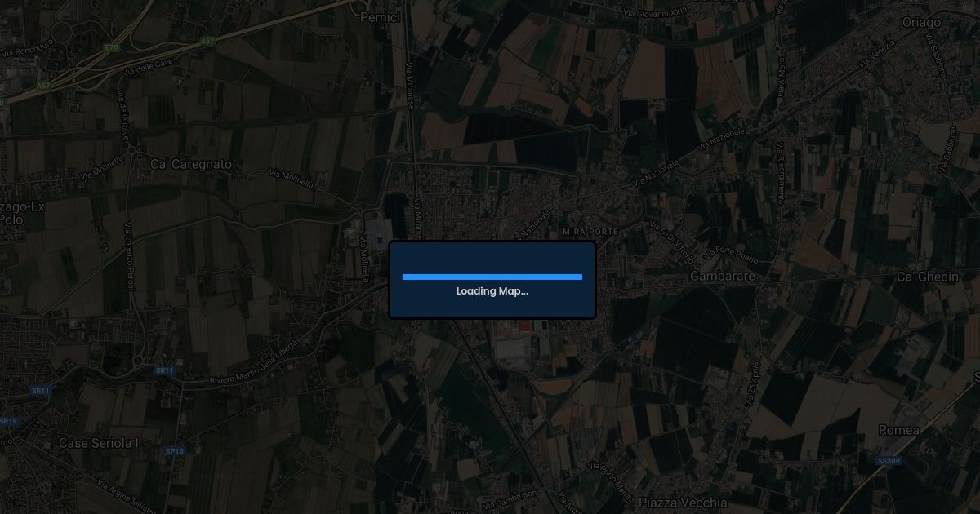Viewport: 980px width, 514px height.
Task: Click the Piazza Vecchia label
Action: pos(683,503)
